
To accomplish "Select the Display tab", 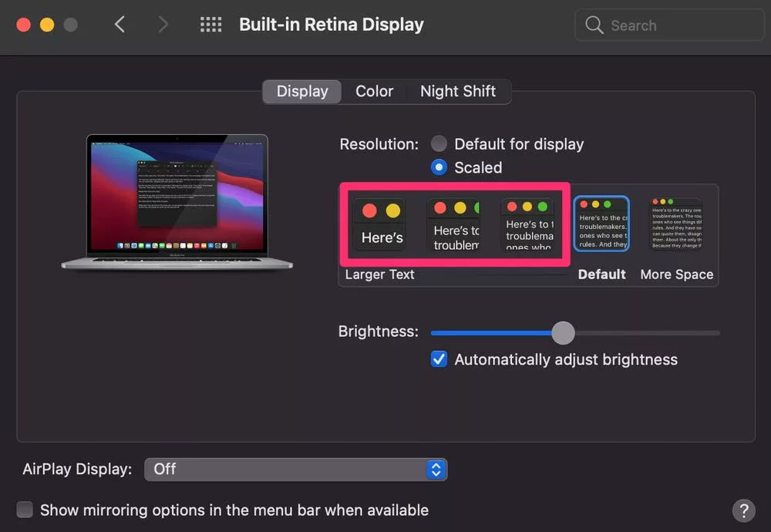I will point(301,91).
